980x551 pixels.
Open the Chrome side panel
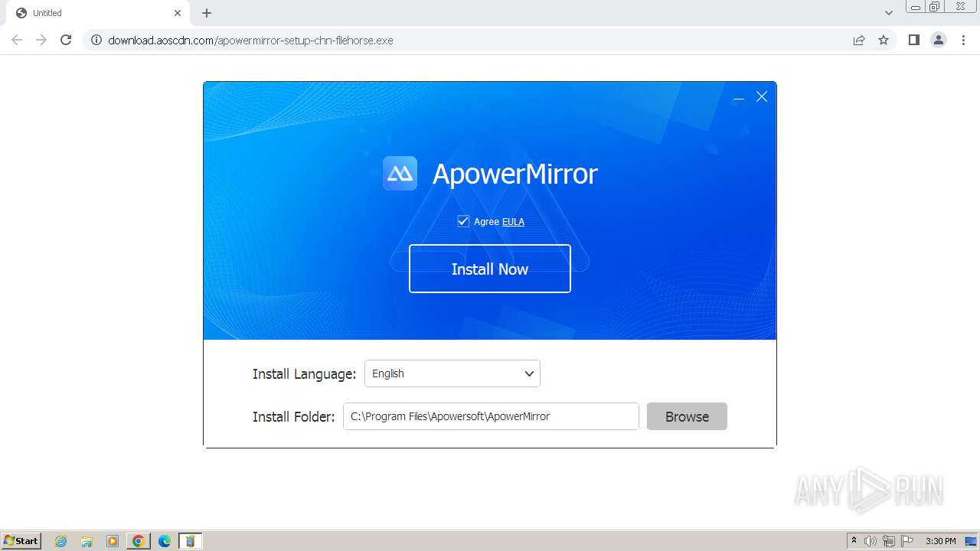pos(914,40)
